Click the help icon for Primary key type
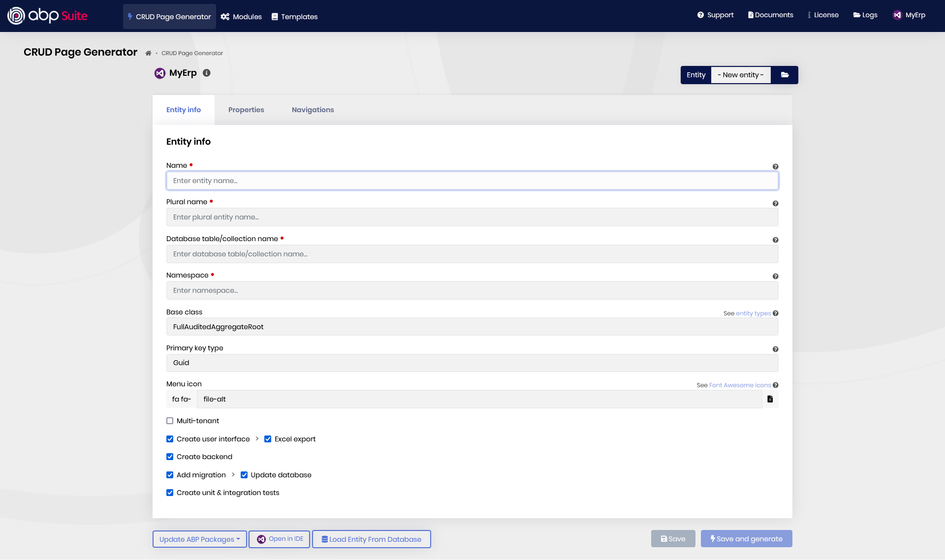This screenshot has height=560, width=945. pyautogui.click(x=775, y=349)
